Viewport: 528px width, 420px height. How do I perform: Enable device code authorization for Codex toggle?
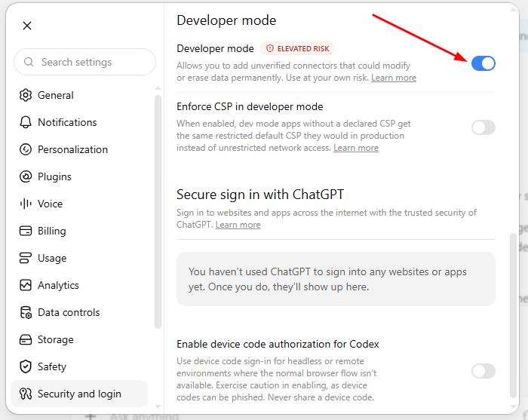[483, 371]
